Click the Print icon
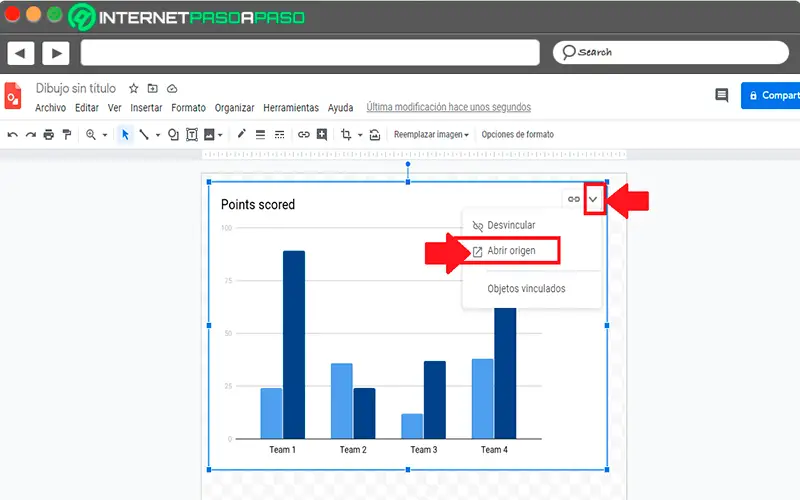This screenshot has width=800, height=500. [x=48, y=135]
